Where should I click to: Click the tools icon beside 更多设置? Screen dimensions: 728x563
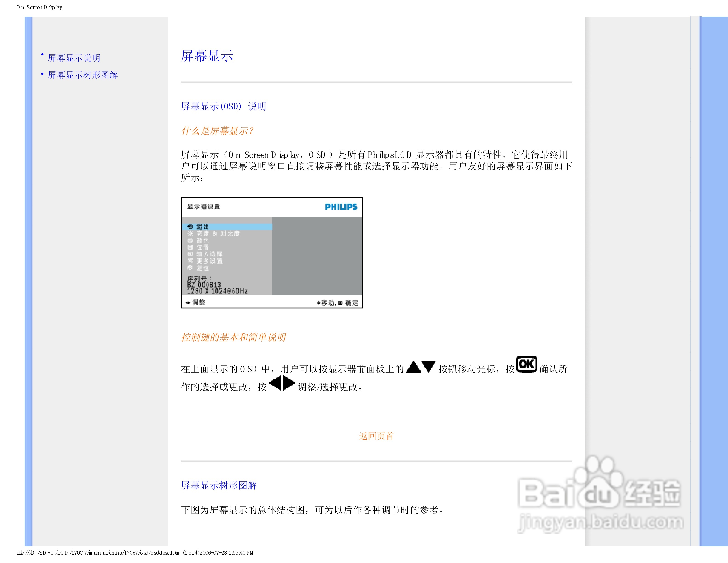(x=190, y=261)
